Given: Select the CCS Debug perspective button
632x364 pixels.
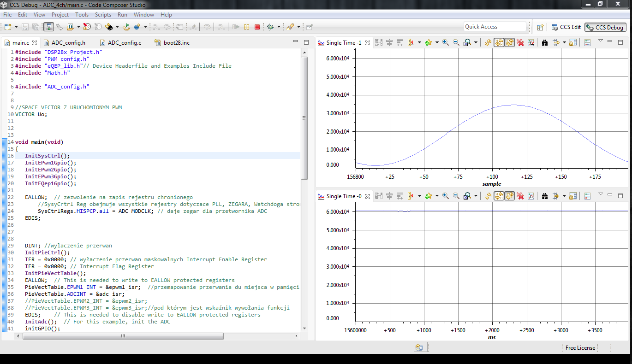Looking at the screenshot, I should coord(605,27).
